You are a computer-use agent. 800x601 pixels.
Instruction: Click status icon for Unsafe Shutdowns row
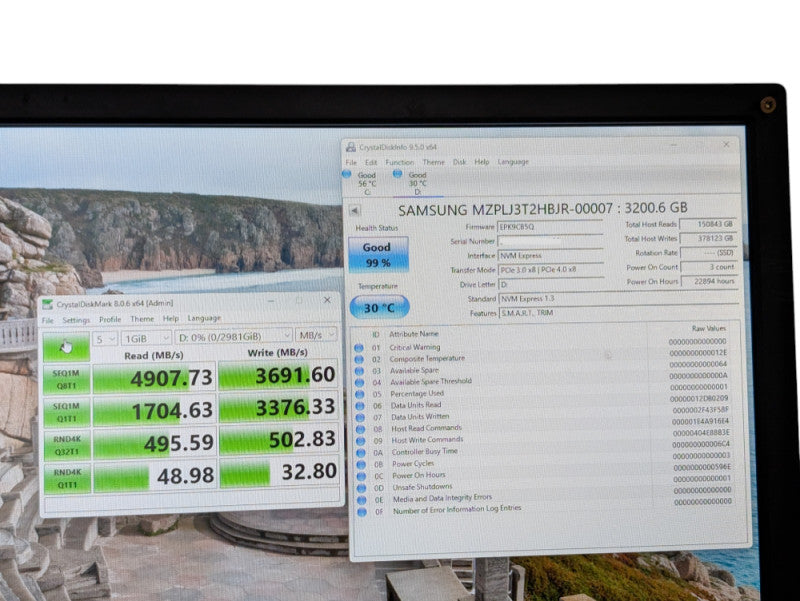coord(362,488)
